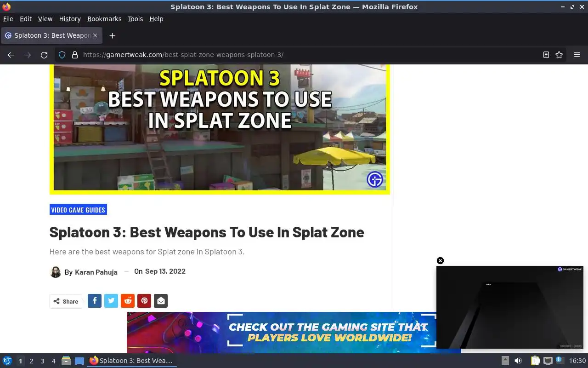Click the article headline text
Viewport: 588px width, 368px height.
pyautogui.click(x=207, y=232)
